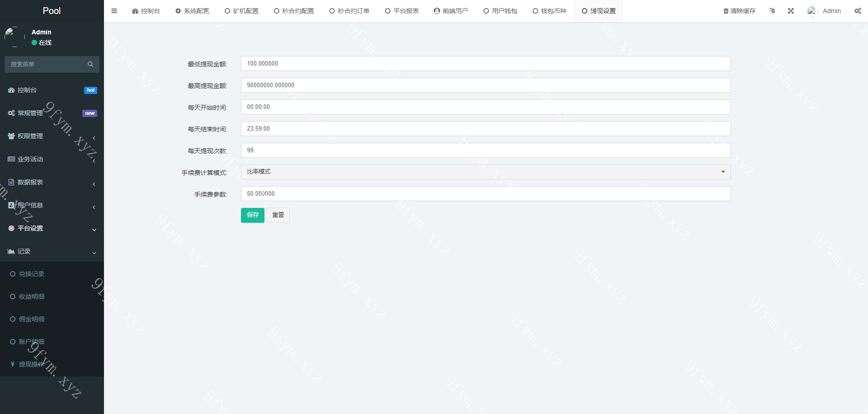Click the circle icon beside 平台设置
Image resolution: width=868 pixels, height=414 pixels.
(x=11, y=228)
